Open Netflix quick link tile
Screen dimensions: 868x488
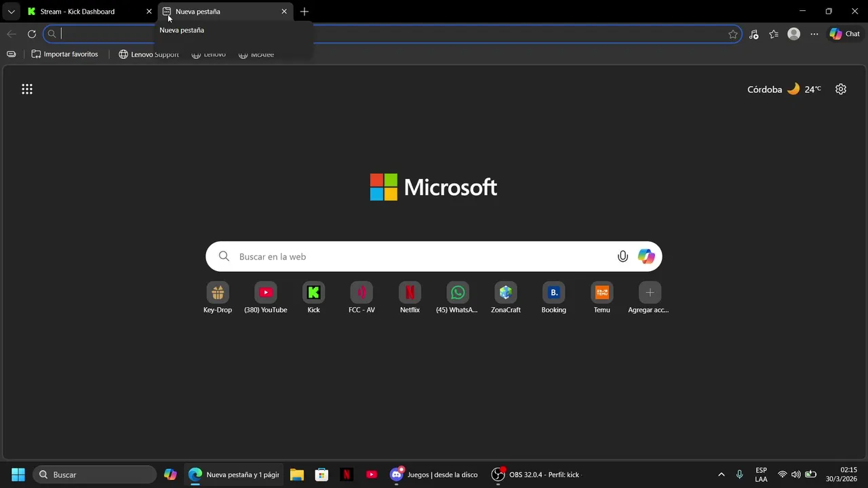410,298
